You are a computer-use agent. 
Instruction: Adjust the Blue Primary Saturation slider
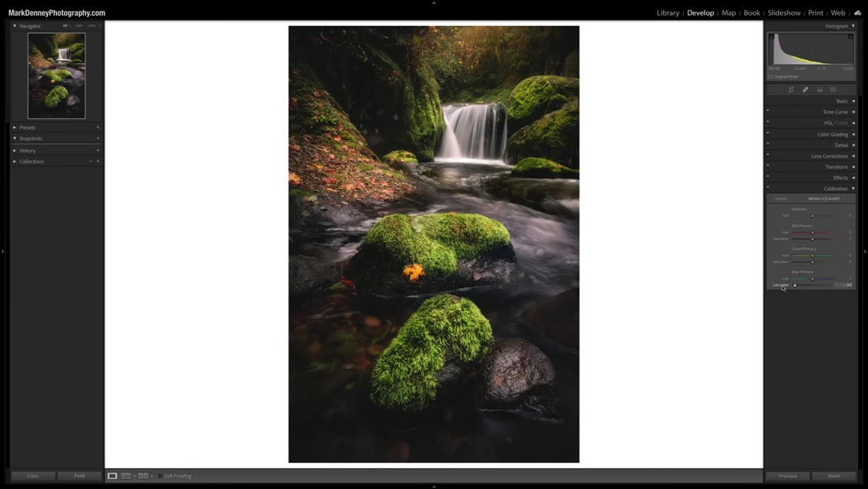click(812, 285)
